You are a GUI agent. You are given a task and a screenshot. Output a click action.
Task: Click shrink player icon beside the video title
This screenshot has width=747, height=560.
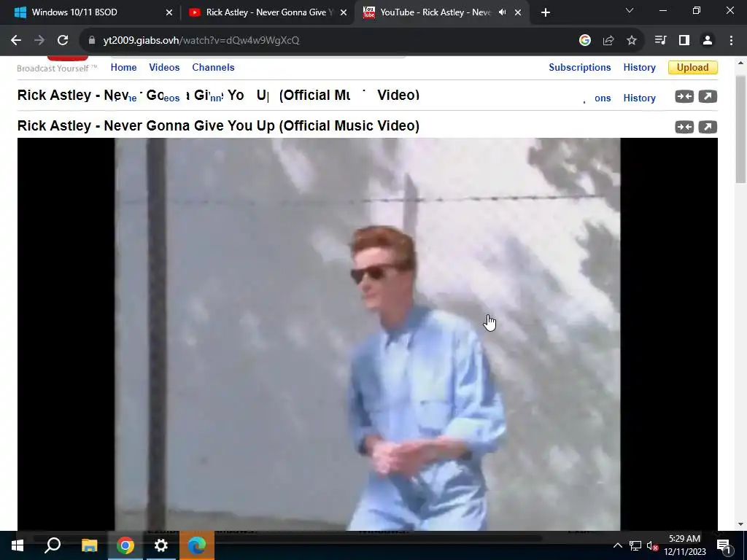tap(684, 127)
